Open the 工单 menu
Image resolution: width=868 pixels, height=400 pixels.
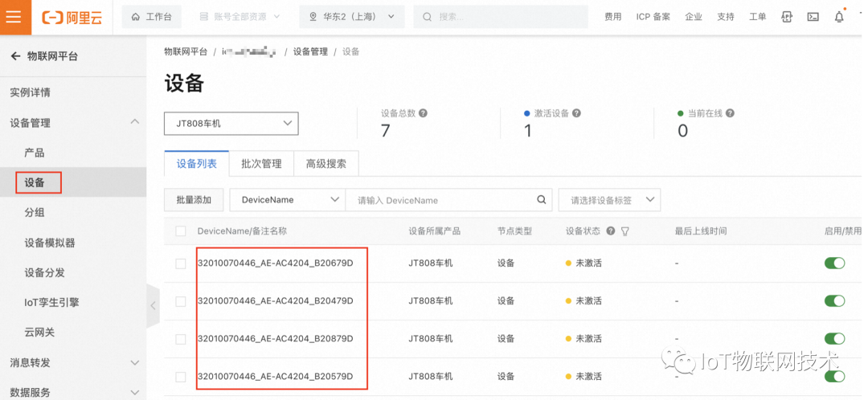[x=758, y=17]
